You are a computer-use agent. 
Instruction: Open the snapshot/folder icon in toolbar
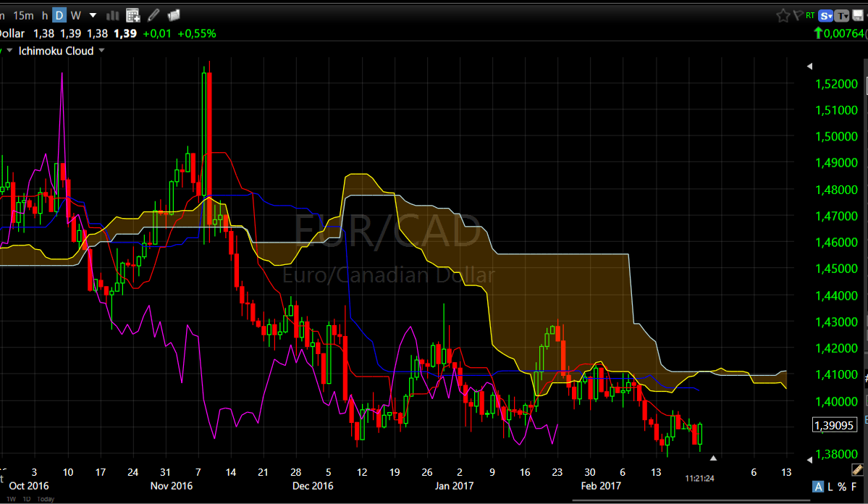(173, 15)
